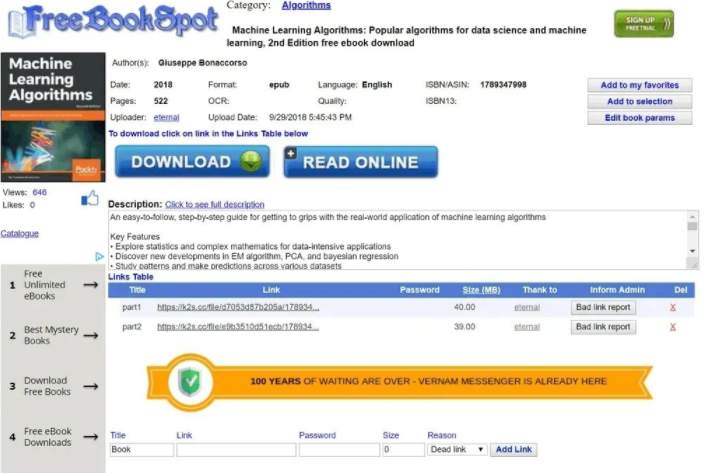Image resolution: width=707 pixels, height=473 pixels.
Task: Open uploader eternal profile link
Action: pos(166,117)
